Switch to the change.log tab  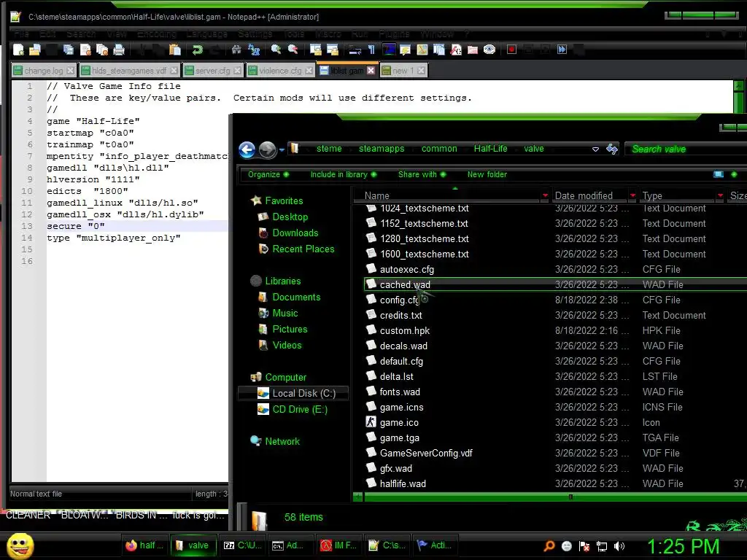(44, 71)
